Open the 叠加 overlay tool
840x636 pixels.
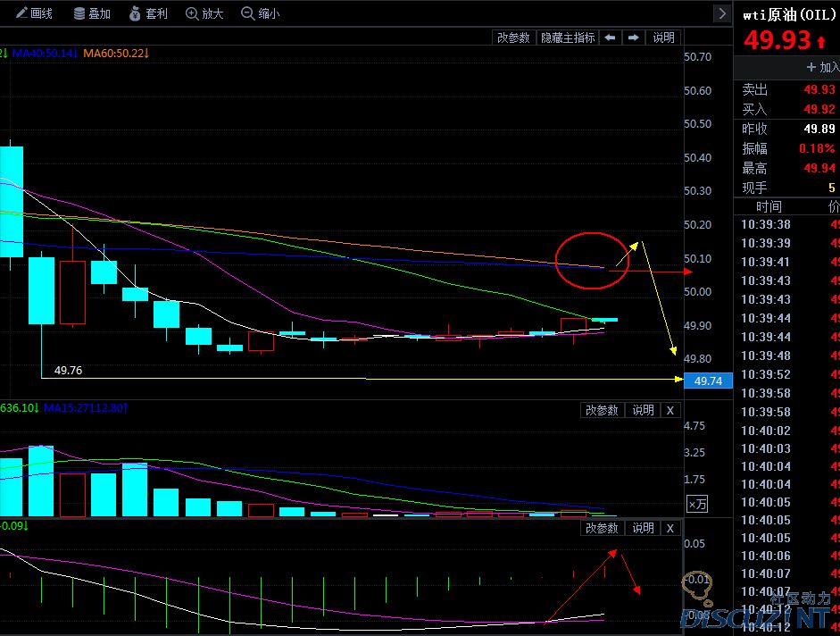[x=92, y=13]
